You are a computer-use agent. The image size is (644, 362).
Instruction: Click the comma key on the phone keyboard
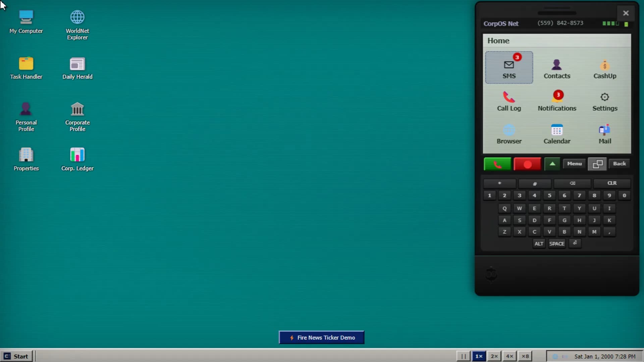tap(609, 232)
